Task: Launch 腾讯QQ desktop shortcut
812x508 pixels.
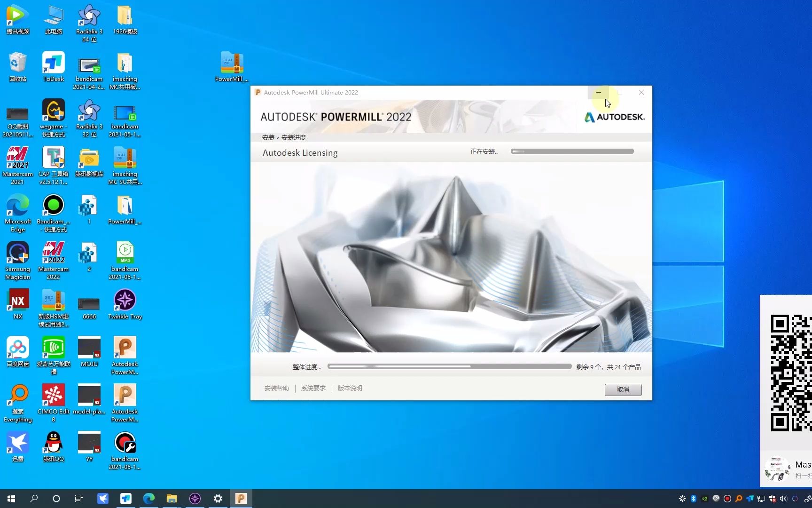Action: tap(53, 447)
